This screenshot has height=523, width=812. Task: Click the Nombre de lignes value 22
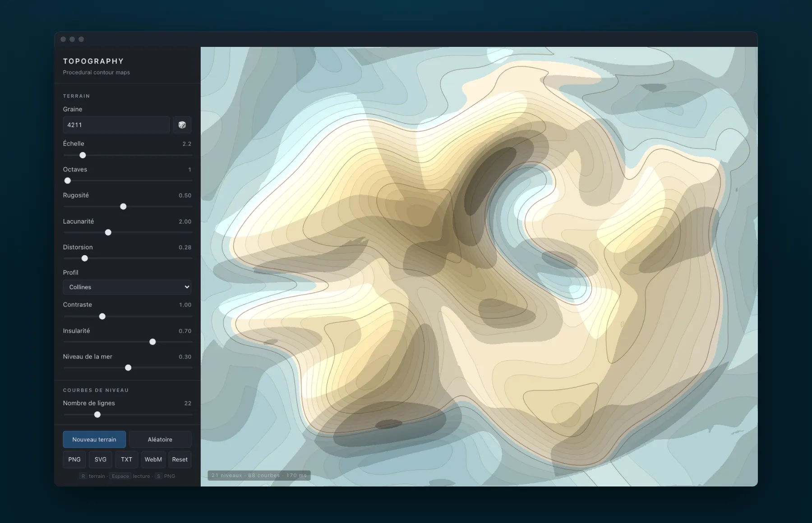tap(188, 404)
